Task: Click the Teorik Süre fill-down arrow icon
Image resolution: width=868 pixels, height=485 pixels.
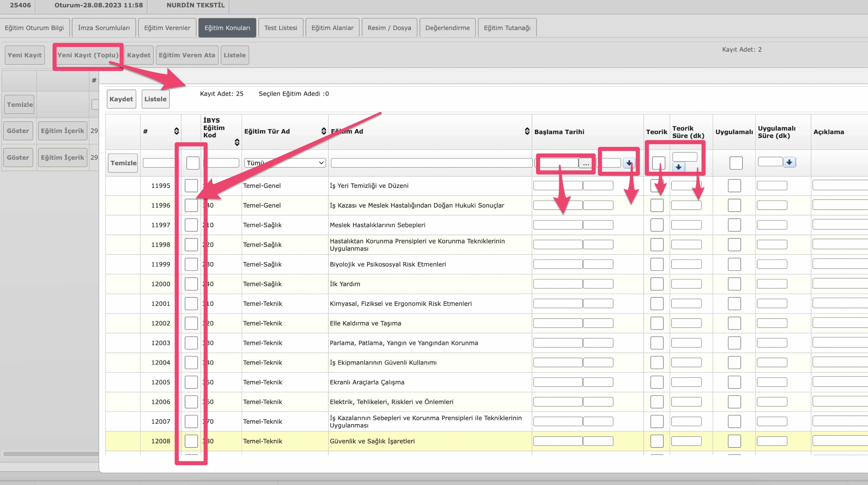Action: tap(678, 167)
